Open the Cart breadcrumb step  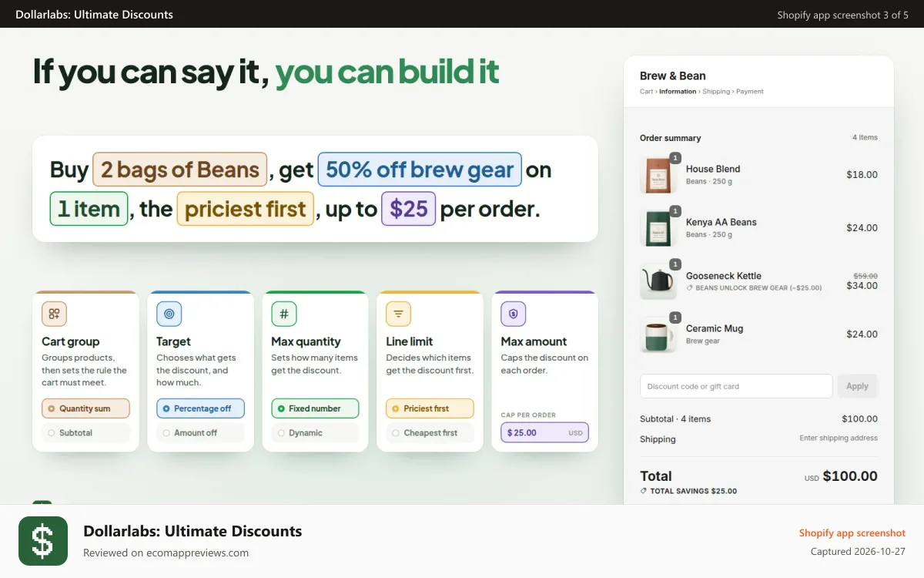click(646, 92)
